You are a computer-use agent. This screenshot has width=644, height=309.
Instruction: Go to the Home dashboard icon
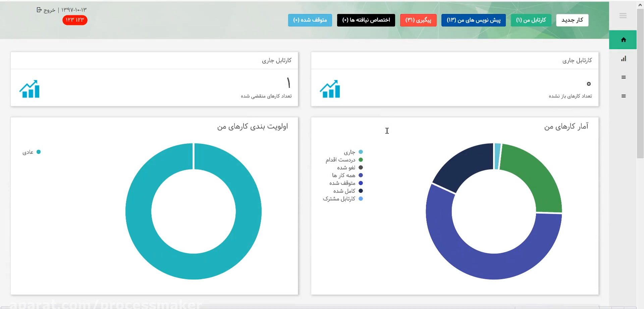[x=623, y=40]
